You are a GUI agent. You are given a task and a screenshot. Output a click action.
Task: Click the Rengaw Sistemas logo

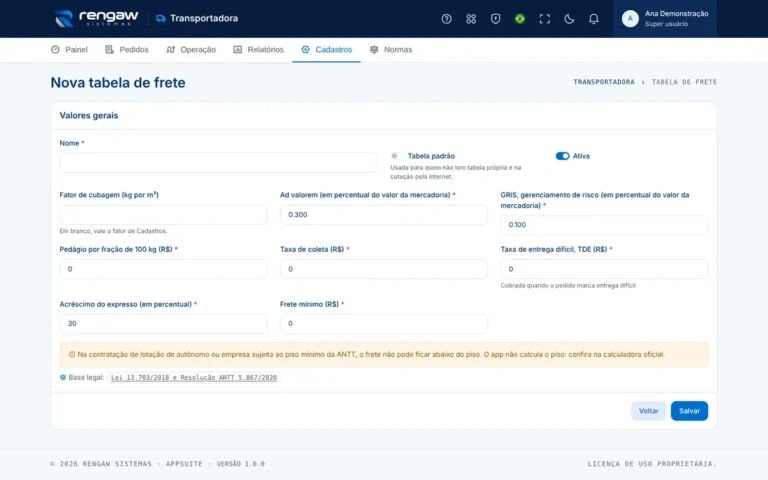[96, 18]
